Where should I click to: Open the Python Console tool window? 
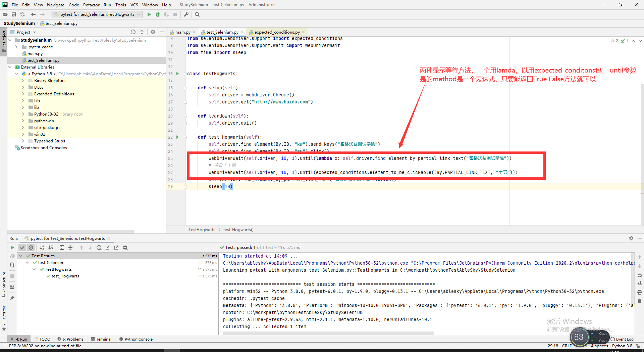click(136, 339)
